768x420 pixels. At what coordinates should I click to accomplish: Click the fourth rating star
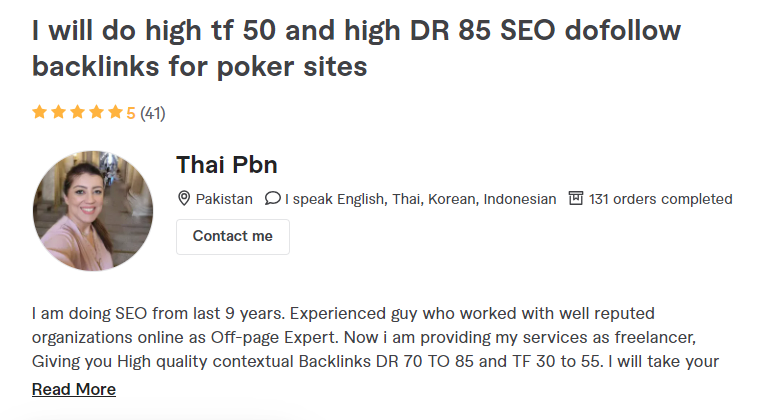[x=96, y=112]
